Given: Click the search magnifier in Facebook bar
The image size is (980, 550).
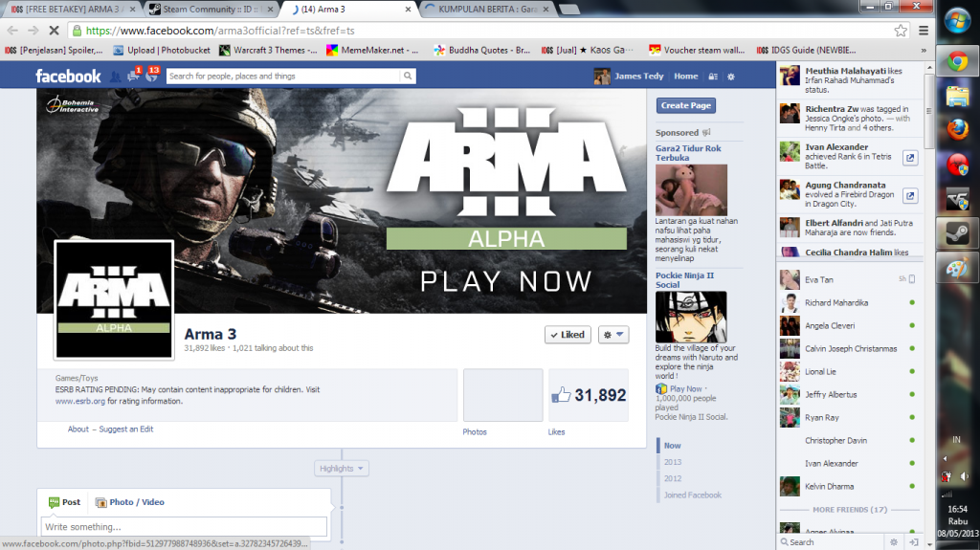Looking at the screenshot, I should click(408, 76).
